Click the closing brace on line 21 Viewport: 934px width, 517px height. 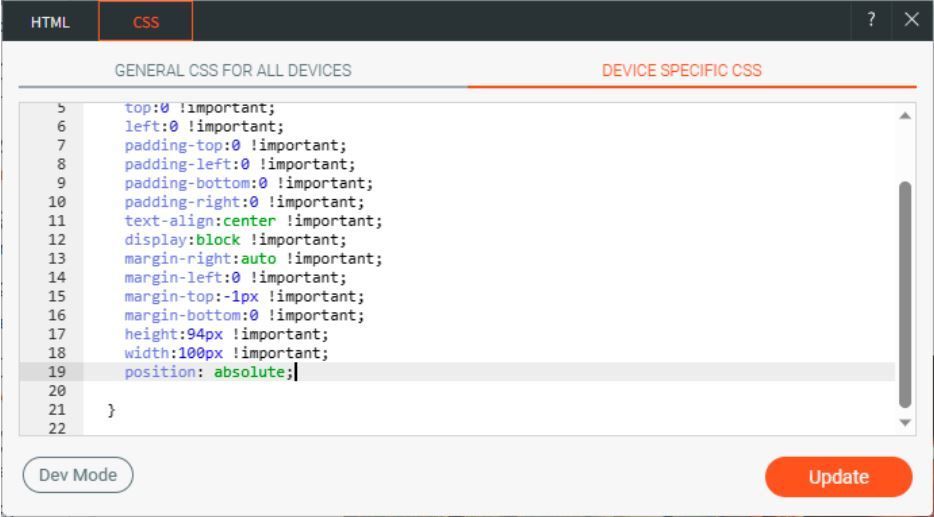coord(111,410)
